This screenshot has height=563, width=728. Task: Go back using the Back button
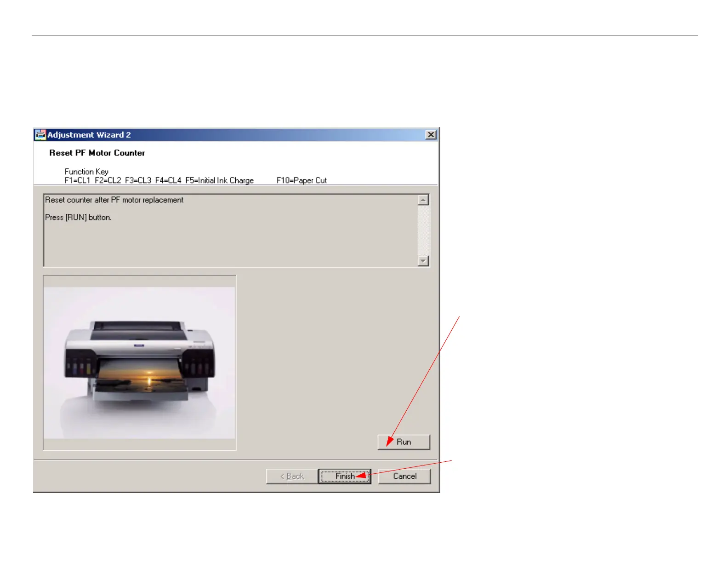coord(292,476)
